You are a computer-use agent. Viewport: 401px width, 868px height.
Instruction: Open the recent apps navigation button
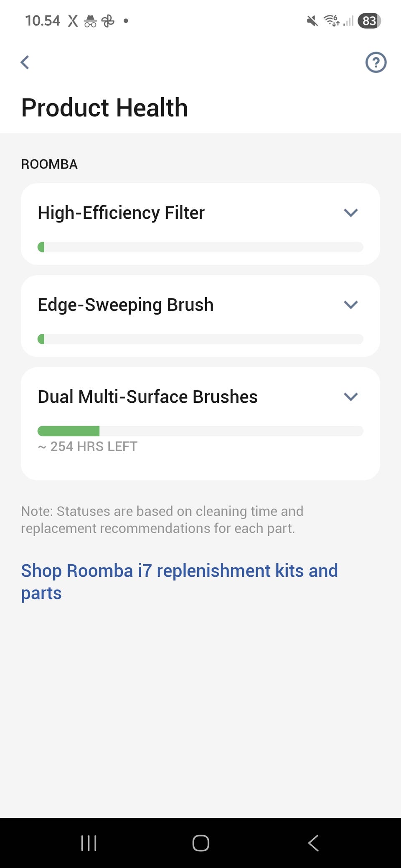[89, 843]
